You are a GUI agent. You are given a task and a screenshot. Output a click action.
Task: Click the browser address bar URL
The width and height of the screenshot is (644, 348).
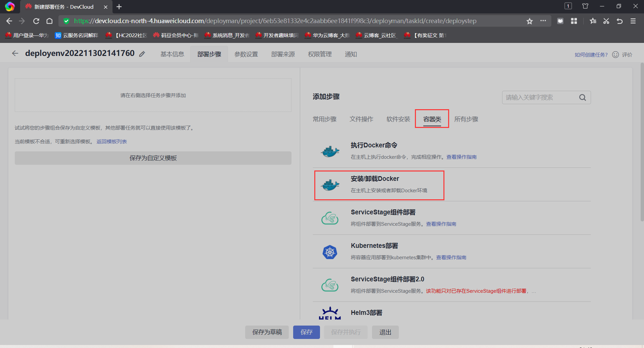(x=275, y=21)
